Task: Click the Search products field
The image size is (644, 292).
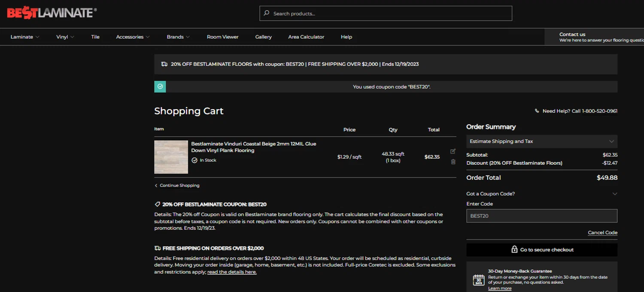Action: coord(386,13)
